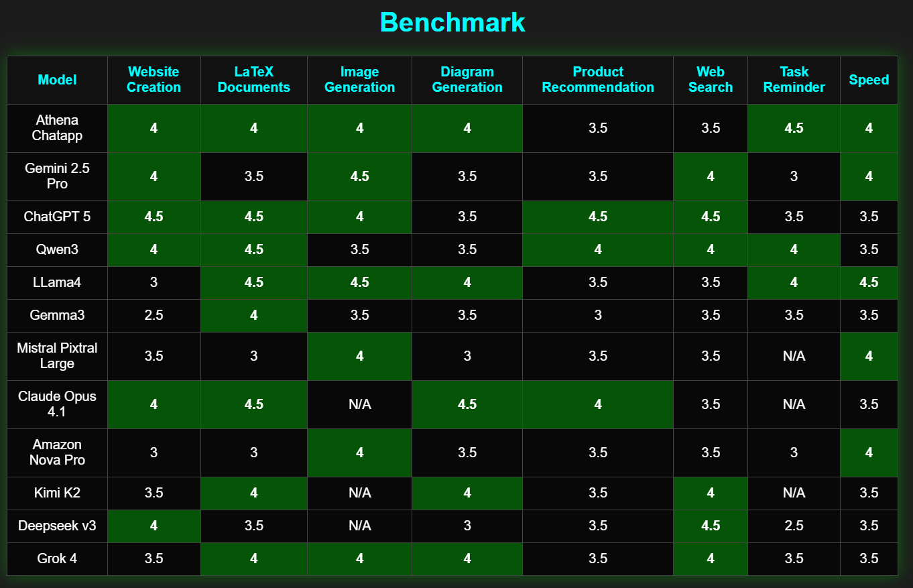Click Athena Chatapp's Product Recommendation score 3.5

(598, 128)
